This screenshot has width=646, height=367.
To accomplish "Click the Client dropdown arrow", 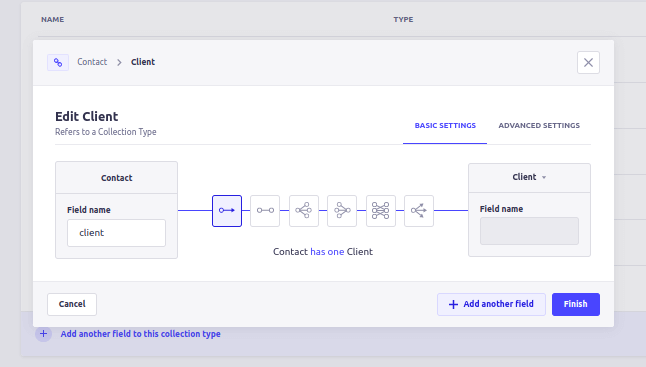I will (544, 178).
